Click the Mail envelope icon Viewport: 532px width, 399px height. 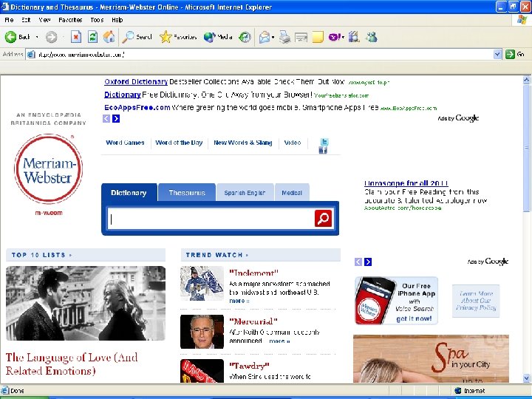click(265, 37)
